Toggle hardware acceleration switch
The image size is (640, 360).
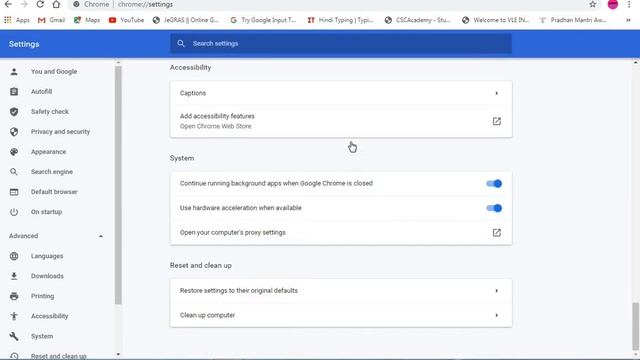click(494, 208)
